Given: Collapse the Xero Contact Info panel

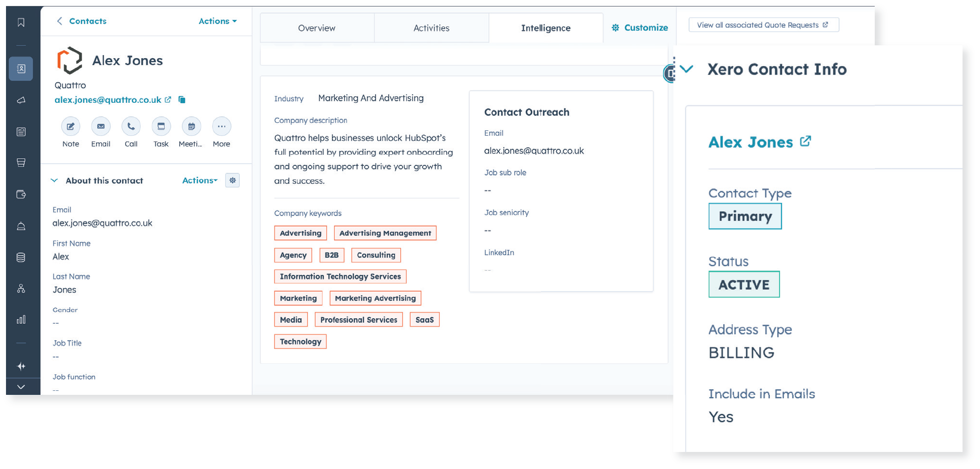Looking at the screenshot, I should tap(687, 69).
